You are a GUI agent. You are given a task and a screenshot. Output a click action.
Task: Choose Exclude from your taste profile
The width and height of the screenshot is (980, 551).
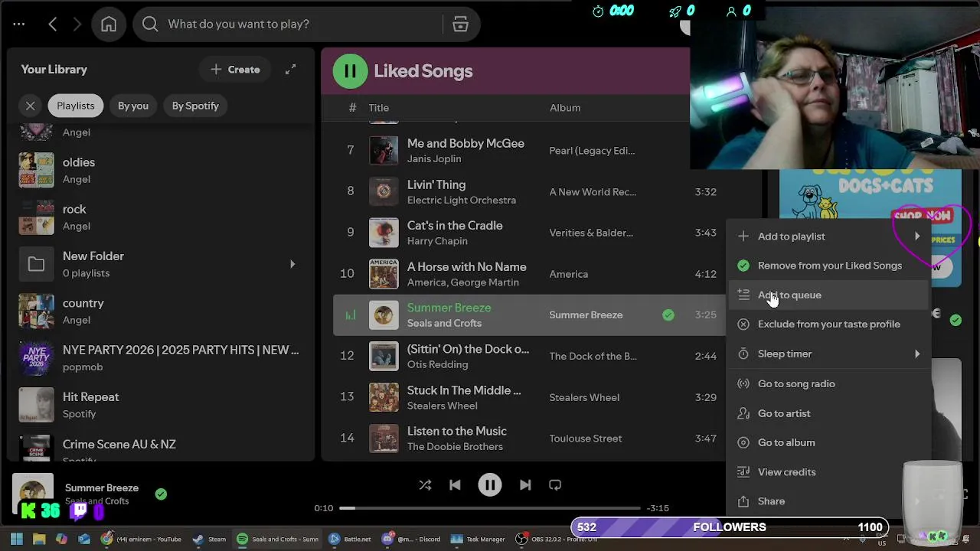click(828, 324)
